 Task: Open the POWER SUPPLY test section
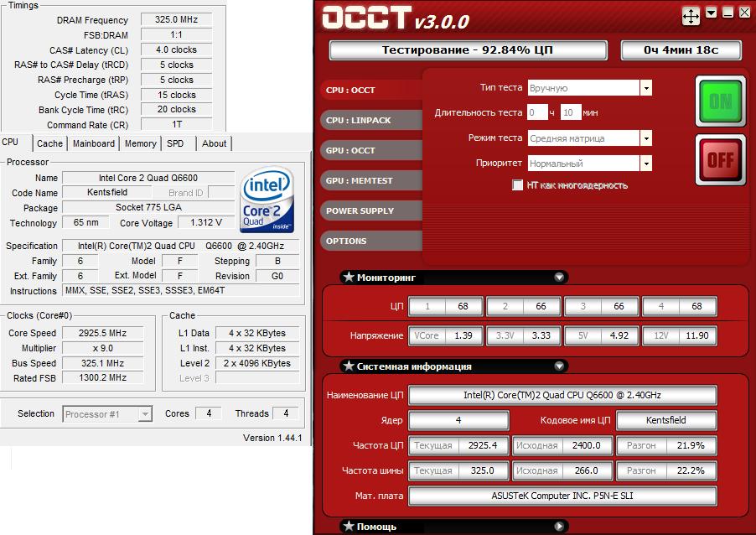[x=360, y=210]
